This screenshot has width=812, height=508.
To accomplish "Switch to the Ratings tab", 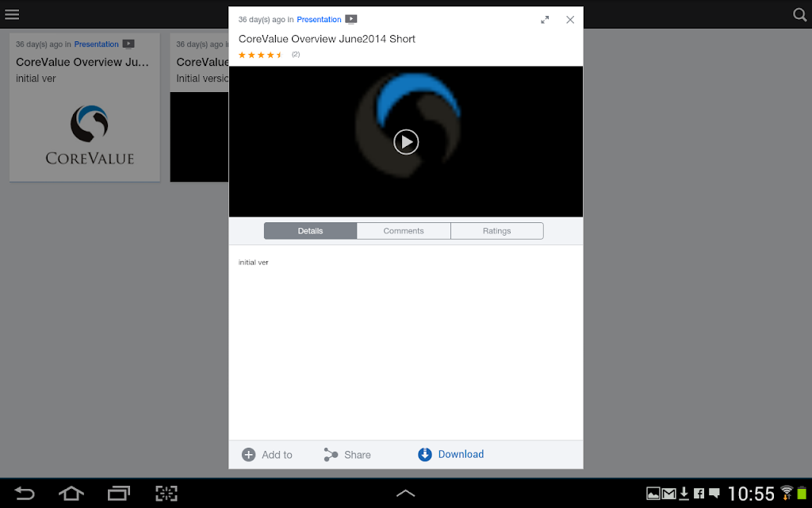I will [496, 231].
